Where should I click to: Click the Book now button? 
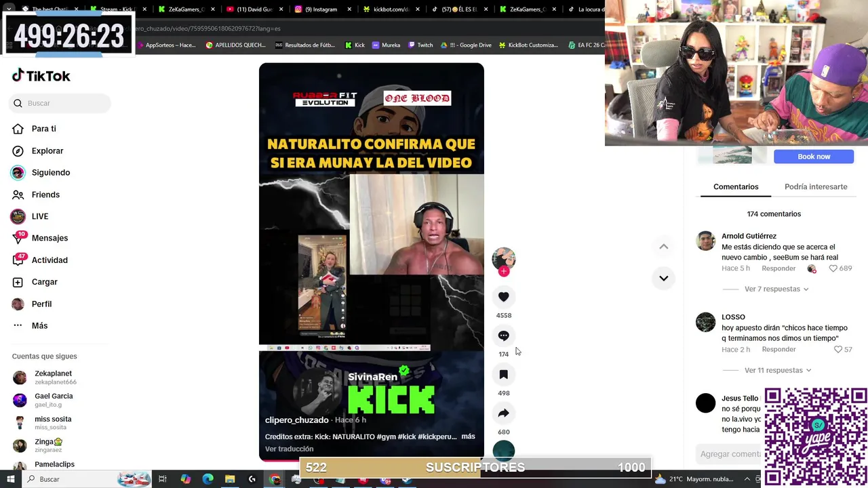[x=814, y=156]
